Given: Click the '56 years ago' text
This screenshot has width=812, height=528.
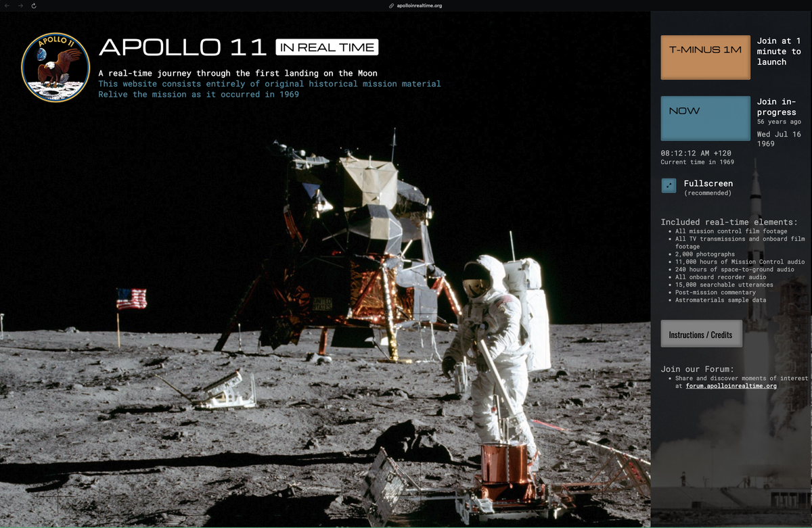Looking at the screenshot, I should 779,122.
